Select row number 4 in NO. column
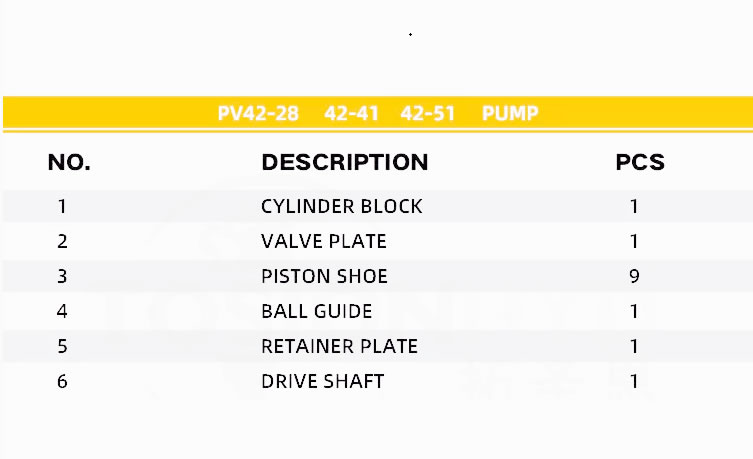This screenshot has width=753, height=459. (x=62, y=312)
